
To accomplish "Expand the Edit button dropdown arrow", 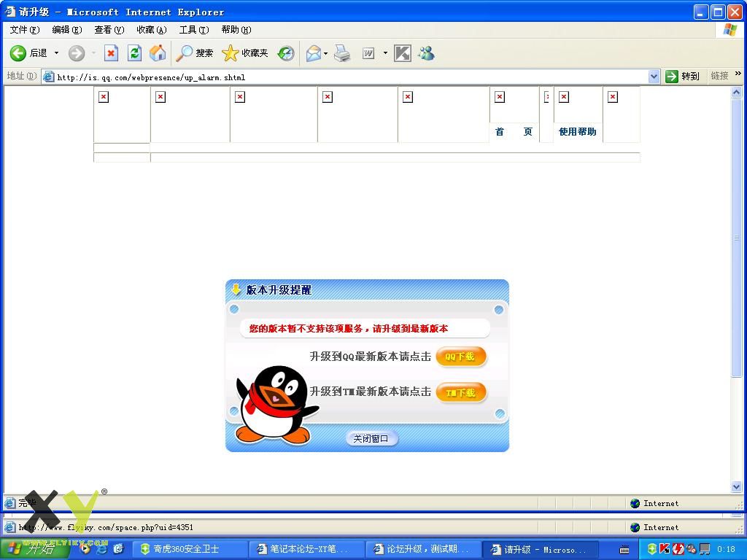I will [x=385, y=52].
